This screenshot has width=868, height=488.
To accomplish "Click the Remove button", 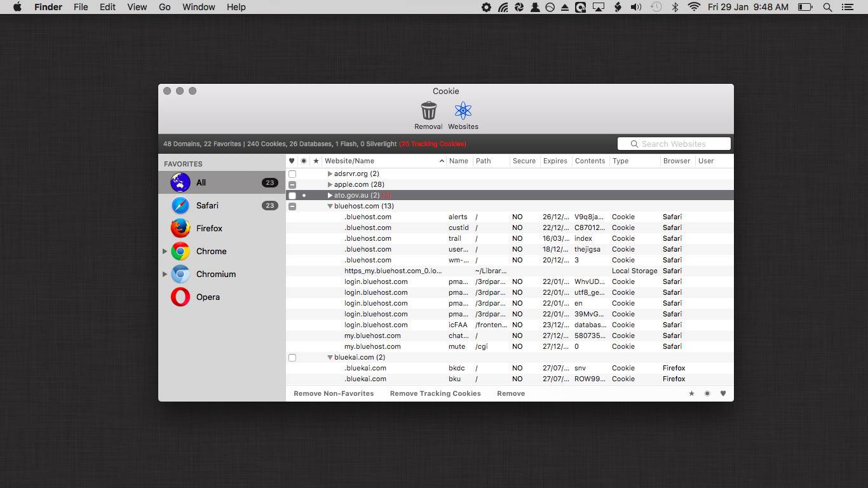I will tap(511, 393).
